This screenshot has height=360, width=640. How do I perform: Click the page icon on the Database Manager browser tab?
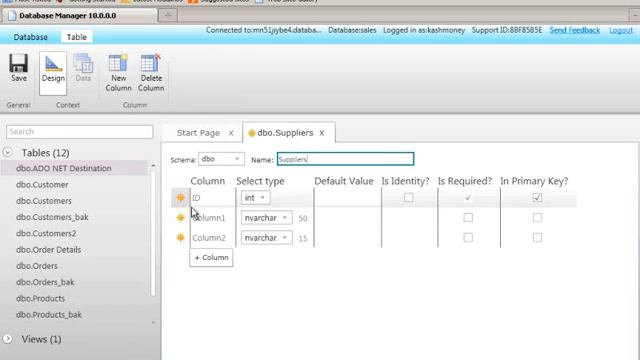tap(12, 16)
